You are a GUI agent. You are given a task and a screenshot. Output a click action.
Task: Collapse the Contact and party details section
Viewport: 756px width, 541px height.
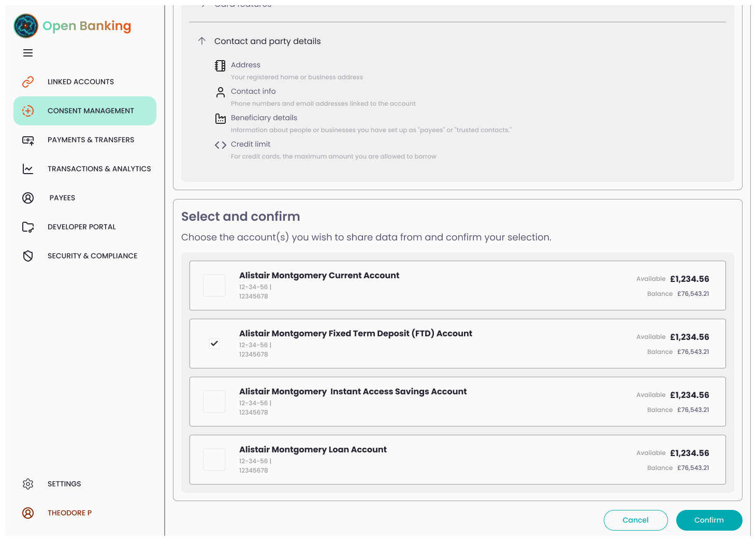click(x=201, y=40)
